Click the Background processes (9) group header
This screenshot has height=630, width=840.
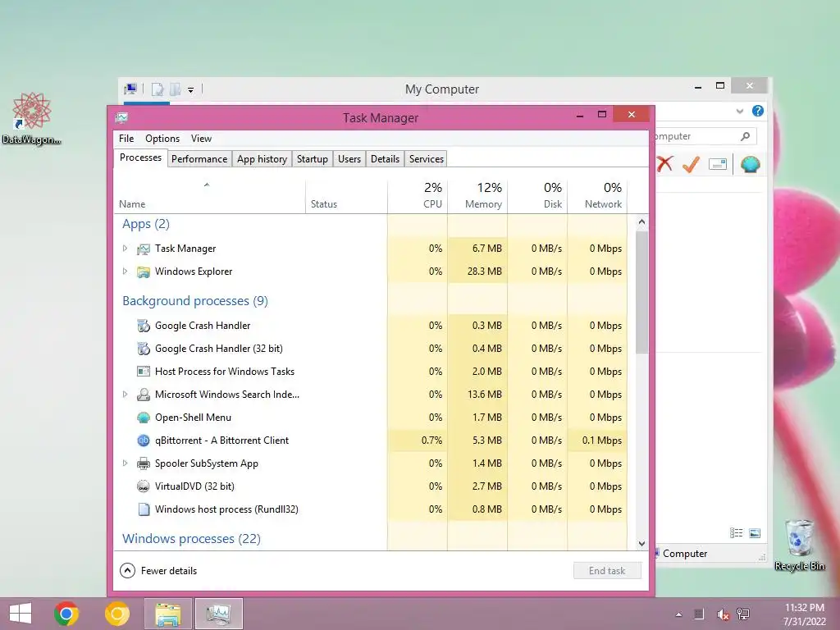click(x=195, y=300)
